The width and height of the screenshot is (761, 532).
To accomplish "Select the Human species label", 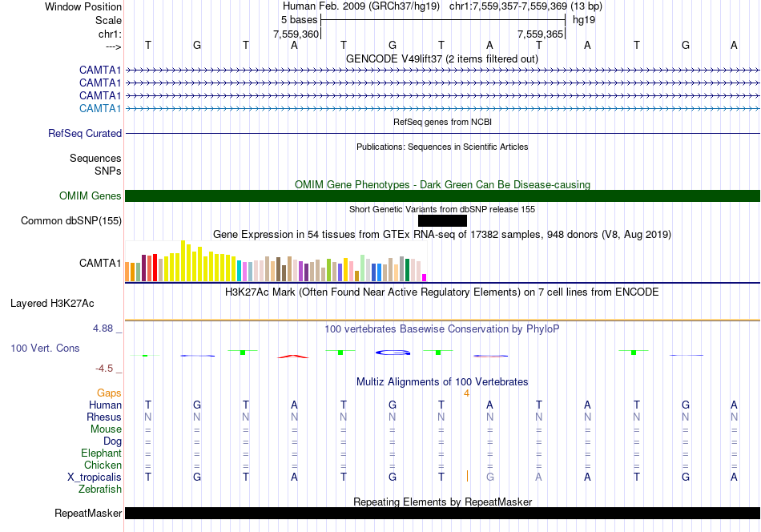I will (x=105, y=405).
